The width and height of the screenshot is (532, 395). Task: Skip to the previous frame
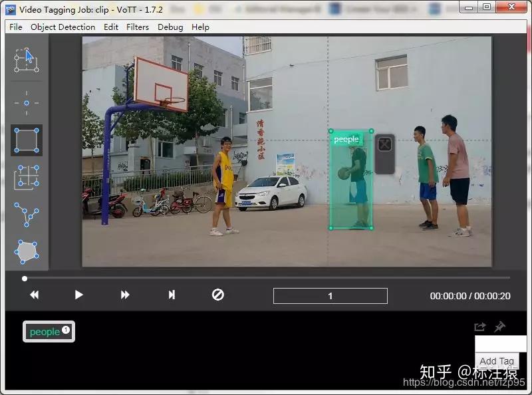[34, 295]
